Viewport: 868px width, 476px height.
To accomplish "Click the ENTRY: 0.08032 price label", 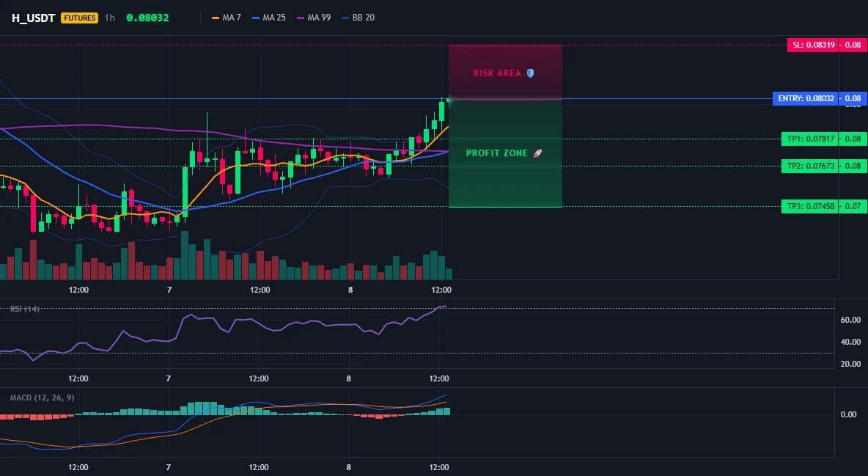I will [806, 98].
